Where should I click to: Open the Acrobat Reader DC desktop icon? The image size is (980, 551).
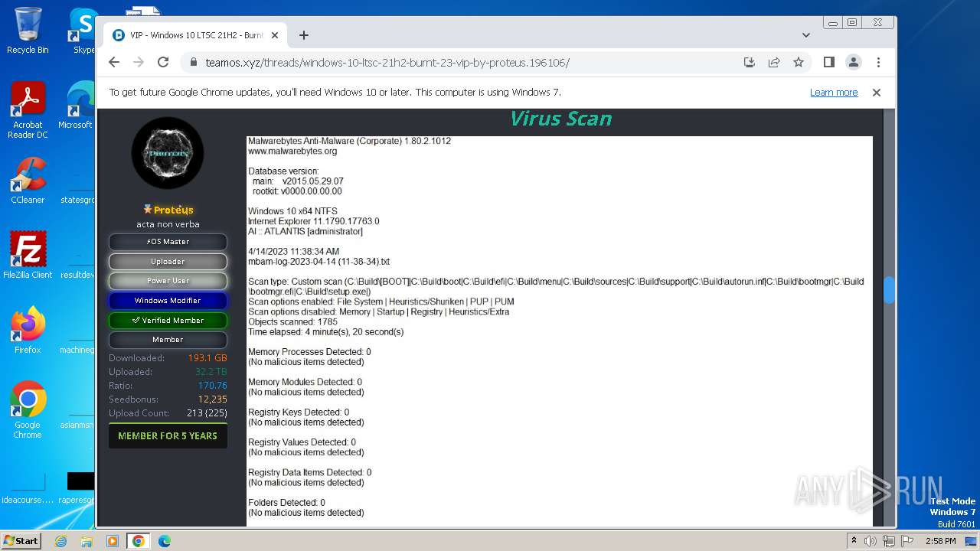[28, 111]
